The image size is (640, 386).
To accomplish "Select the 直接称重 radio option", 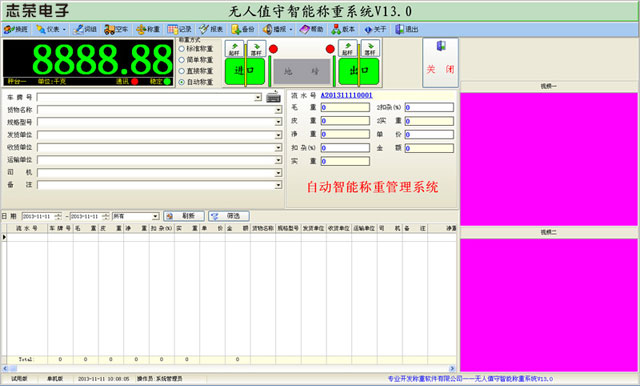I will coord(182,71).
